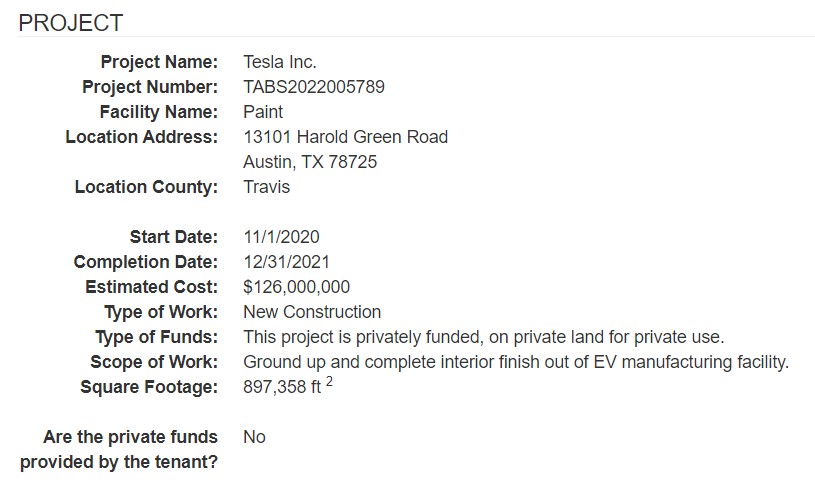The image size is (815, 497).
Task: Click the privately funded description text
Action: coord(483,337)
